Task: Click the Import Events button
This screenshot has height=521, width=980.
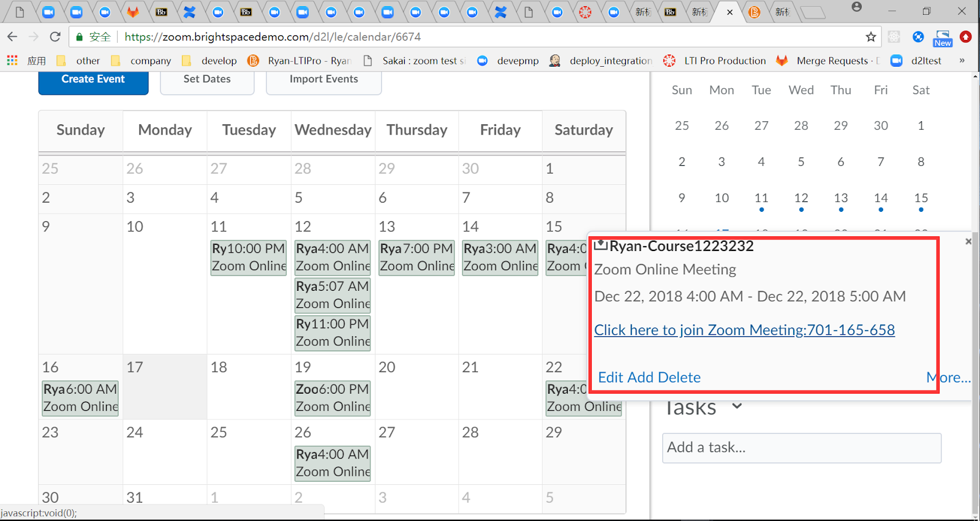Action: click(324, 83)
